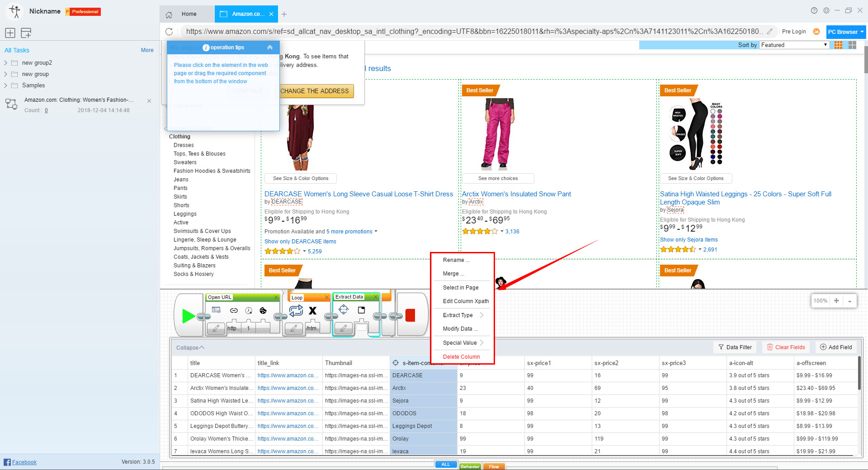Image resolution: width=868 pixels, height=470 pixels.
Task: Click the red stop block in the workflow
Action: coord(410,315)
